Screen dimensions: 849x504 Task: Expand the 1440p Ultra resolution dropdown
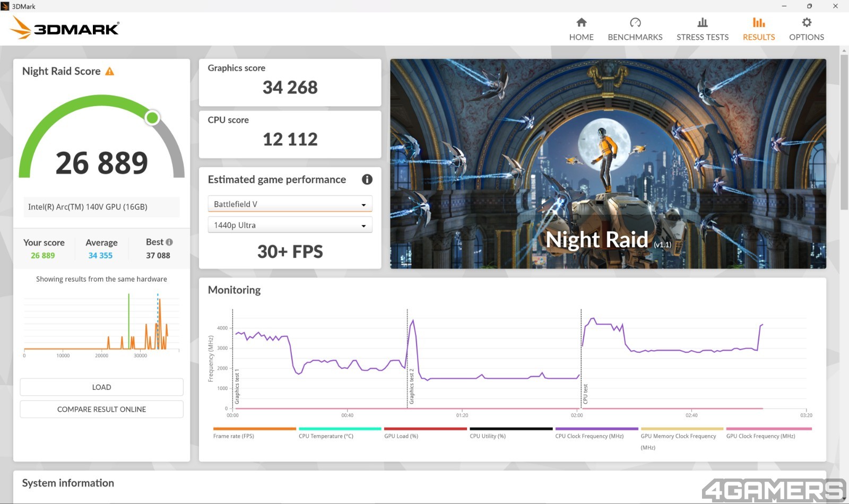tap(290, 225)
